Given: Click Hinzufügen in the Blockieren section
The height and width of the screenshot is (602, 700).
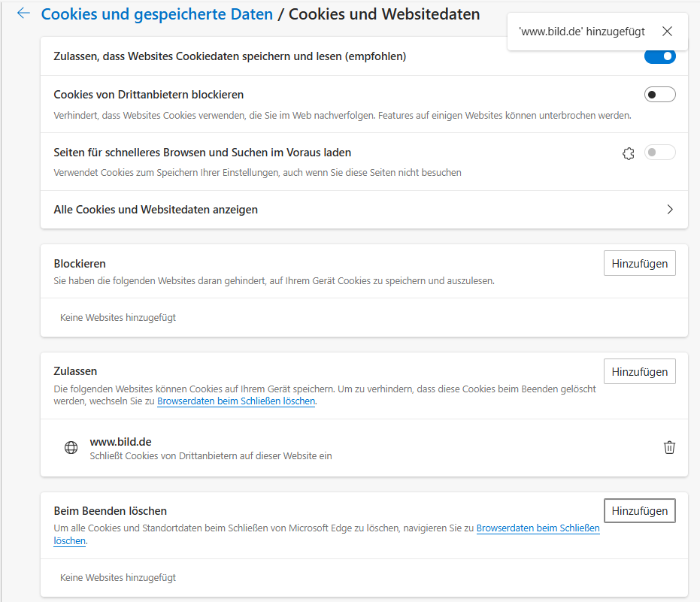Looking at the screenshot, I should (x=639, y=262).
